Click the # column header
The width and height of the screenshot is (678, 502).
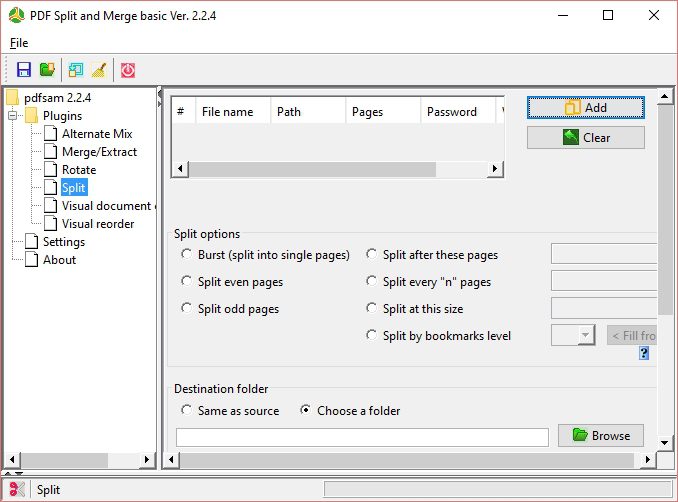pyautogui.click(x=184, y=112)
